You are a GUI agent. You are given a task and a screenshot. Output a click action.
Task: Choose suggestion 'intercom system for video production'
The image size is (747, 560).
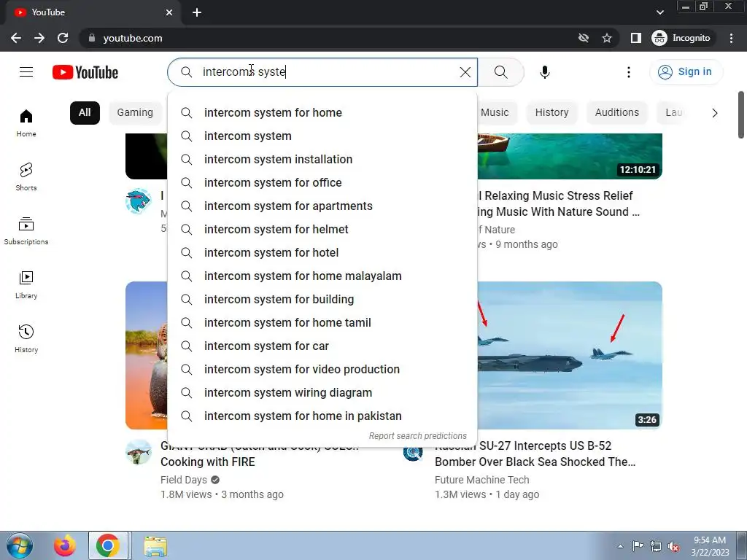(322, 369)
